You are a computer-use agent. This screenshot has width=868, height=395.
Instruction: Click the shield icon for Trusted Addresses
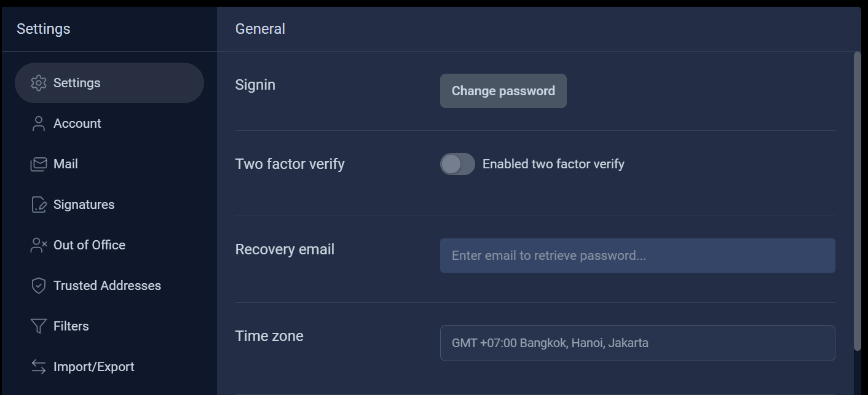38,285
